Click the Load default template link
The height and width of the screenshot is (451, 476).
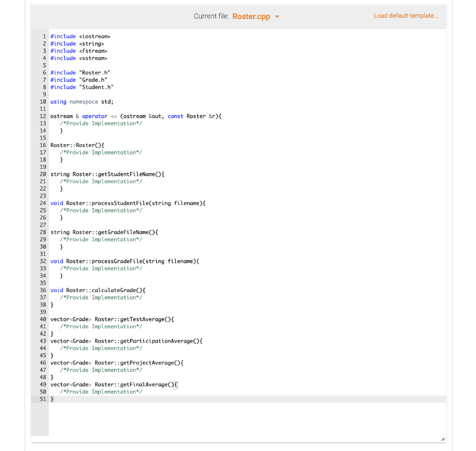[406, 15]
